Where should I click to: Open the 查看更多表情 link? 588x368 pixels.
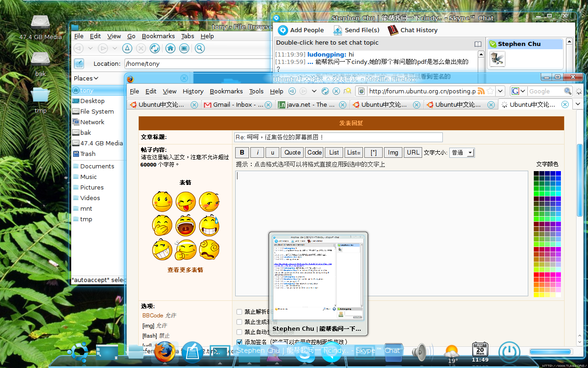coord(185,270)
